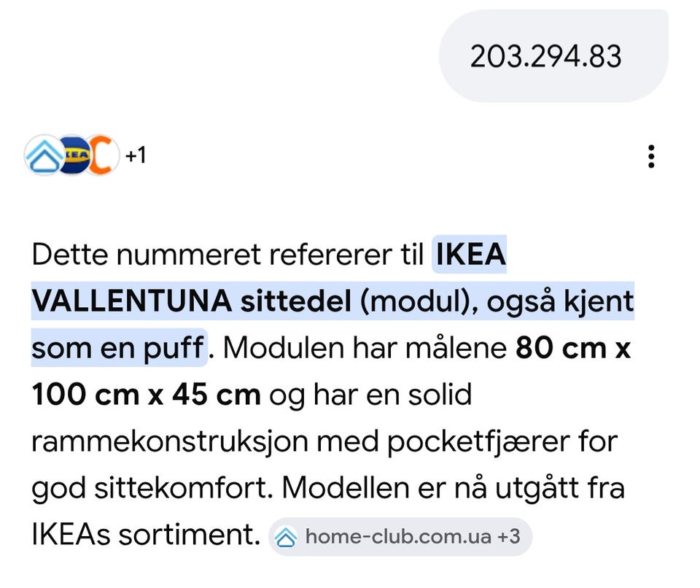Viewport: 700px width, 588px height.
Task: Open the three-dot more options menu
Action: 651,156
